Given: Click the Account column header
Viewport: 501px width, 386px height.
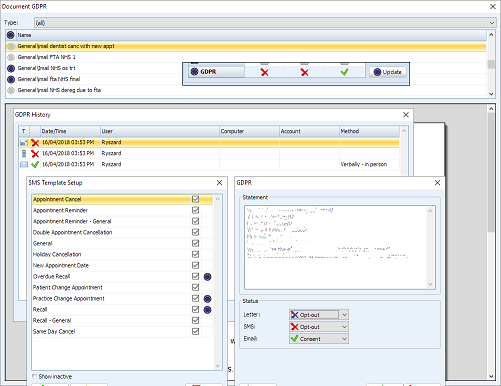Looking at the screenshot, I should pos(309,131).
